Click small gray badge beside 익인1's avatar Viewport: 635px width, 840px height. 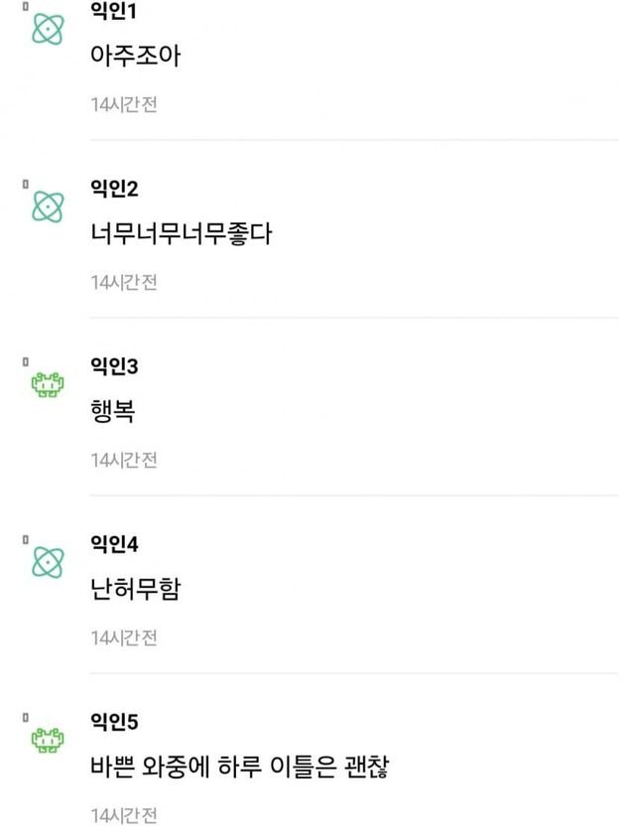pyautogui.click(x=27, y=7)
